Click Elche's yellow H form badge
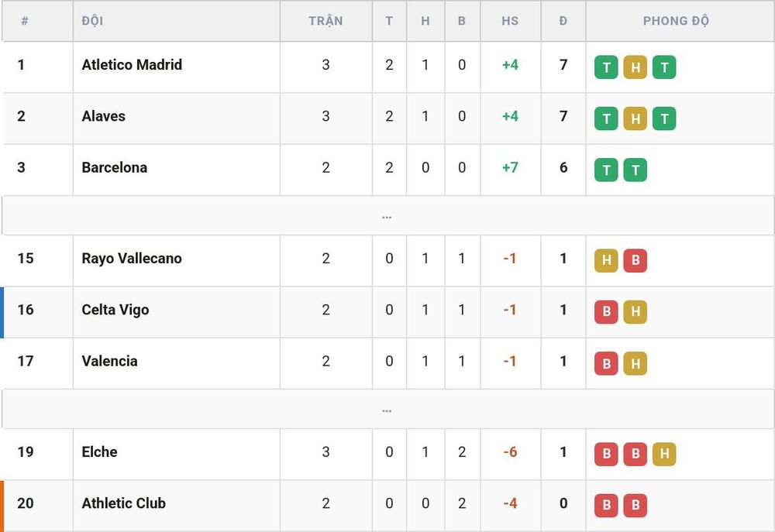 pos(664,454)
